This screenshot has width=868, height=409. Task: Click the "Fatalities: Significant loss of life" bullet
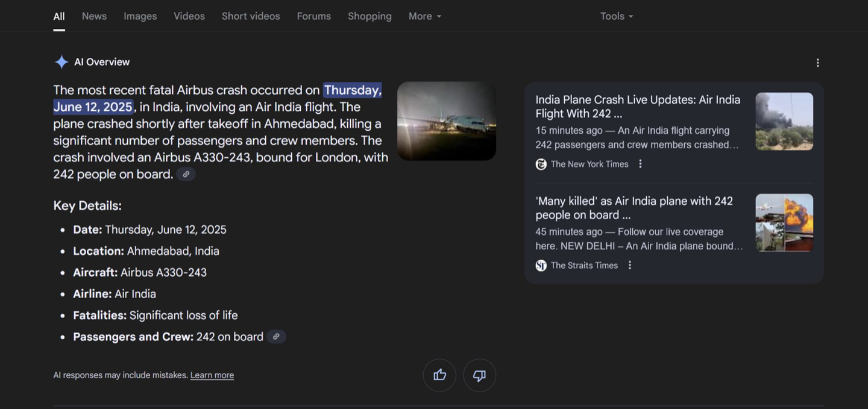tap(156, 316)
